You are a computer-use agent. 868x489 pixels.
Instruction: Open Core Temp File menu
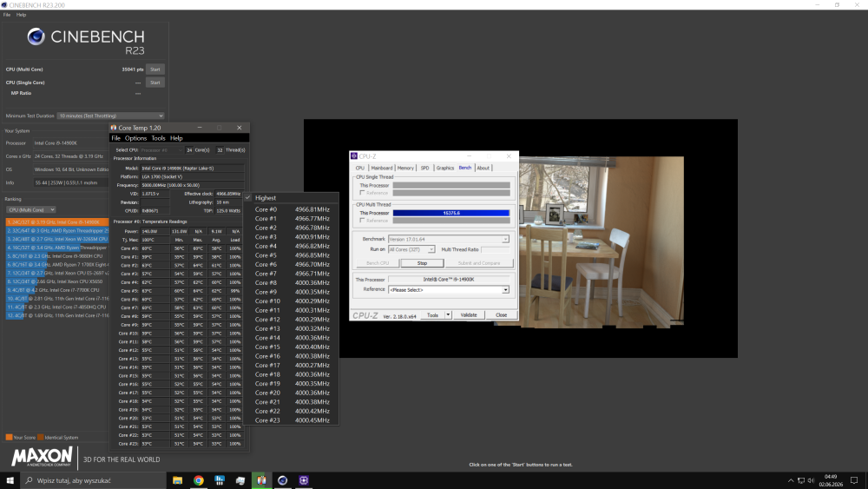coord(115,138)
